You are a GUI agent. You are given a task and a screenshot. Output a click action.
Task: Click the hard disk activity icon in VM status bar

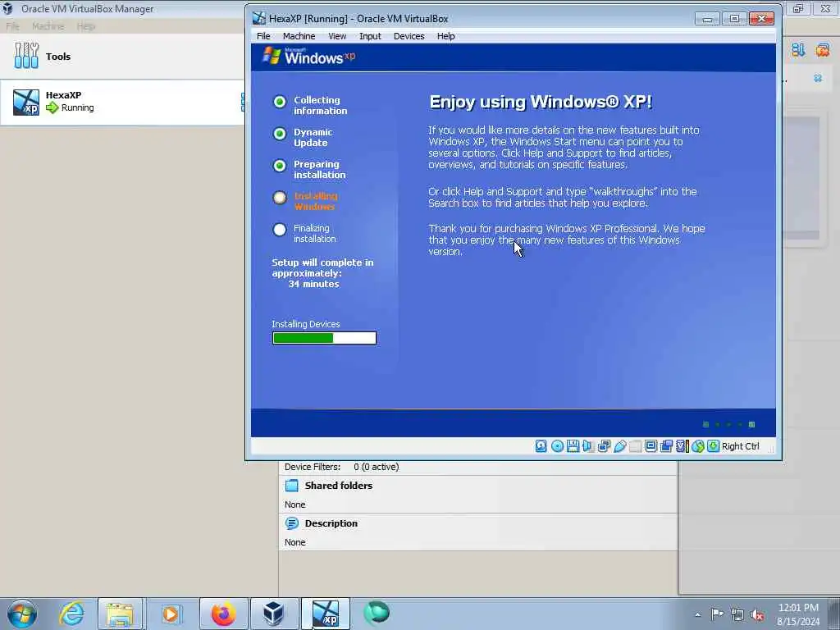pyautogui.click(x=541, y=445)
